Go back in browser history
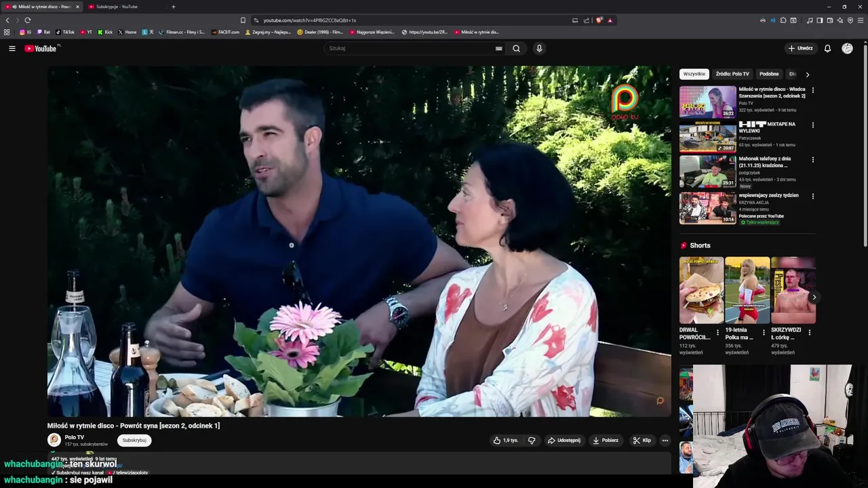 tap(7, 20)
